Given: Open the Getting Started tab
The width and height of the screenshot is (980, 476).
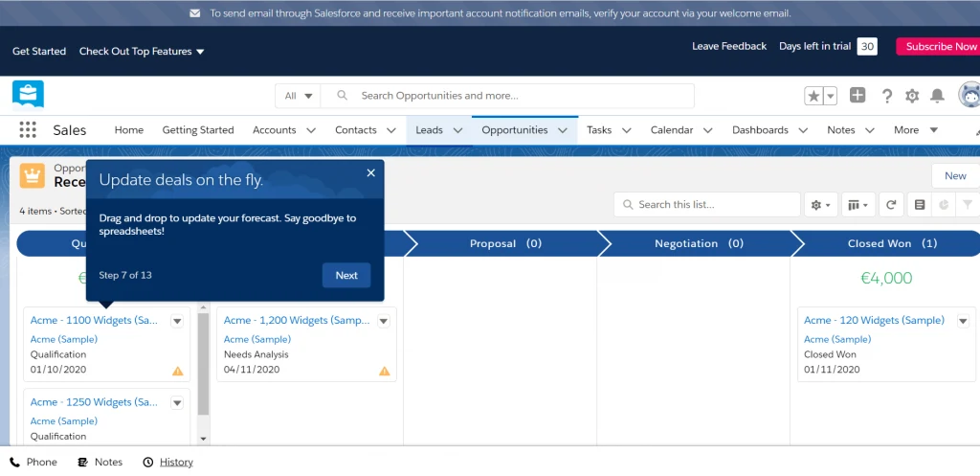Looking at the screenshot, I should (198, 130).
